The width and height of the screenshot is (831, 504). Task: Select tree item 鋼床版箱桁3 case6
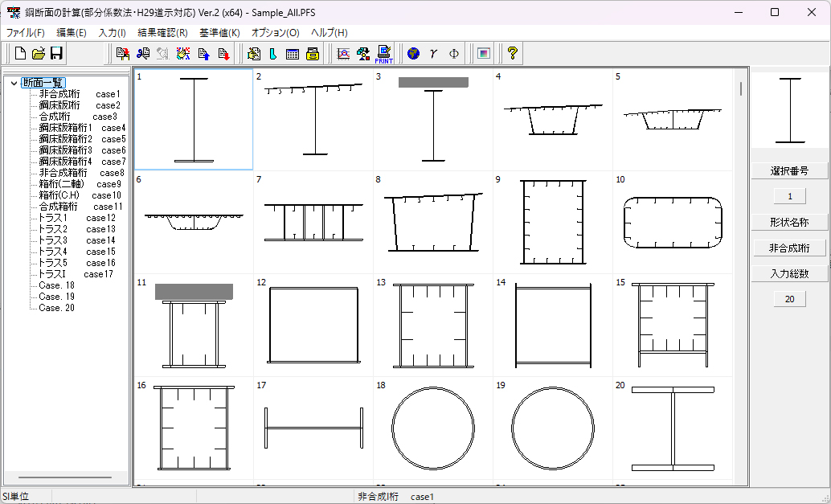click(82, 150)
